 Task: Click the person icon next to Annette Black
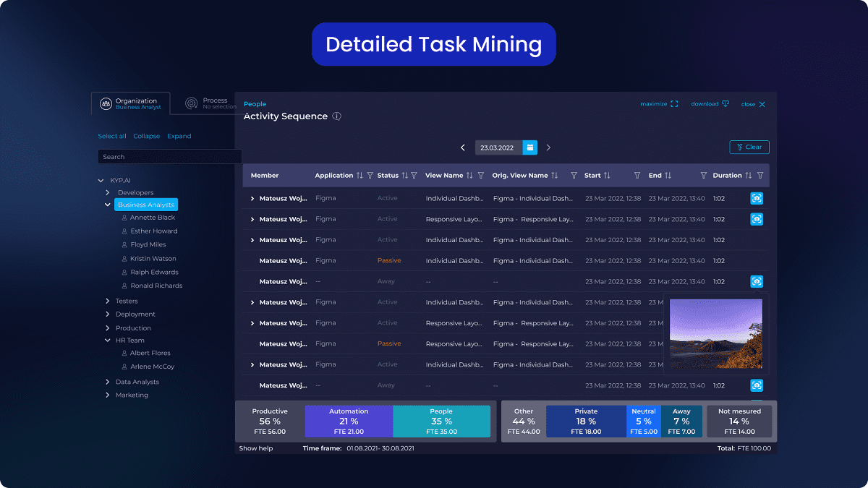124,217
